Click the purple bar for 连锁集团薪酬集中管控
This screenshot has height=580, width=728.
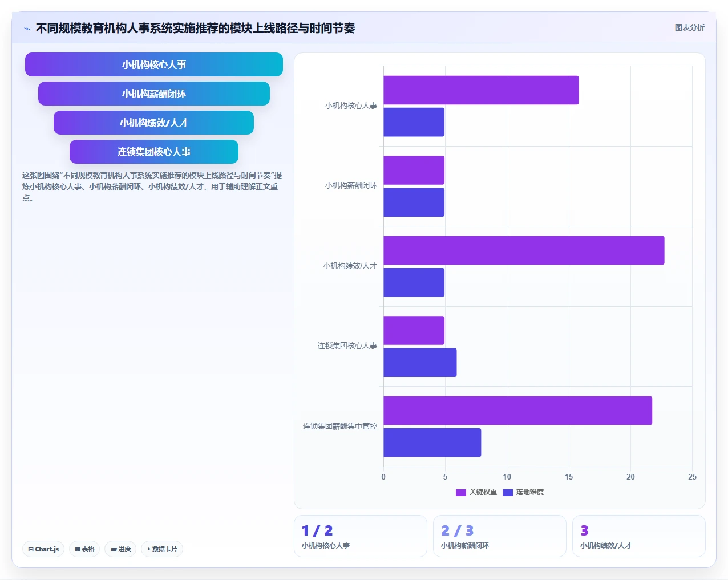[517, 411]
